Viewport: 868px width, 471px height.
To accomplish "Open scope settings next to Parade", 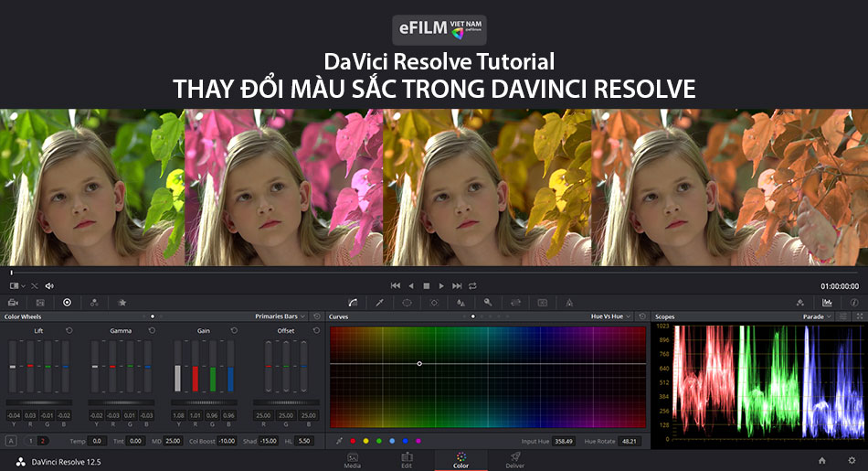I will (x=843, y=316).
